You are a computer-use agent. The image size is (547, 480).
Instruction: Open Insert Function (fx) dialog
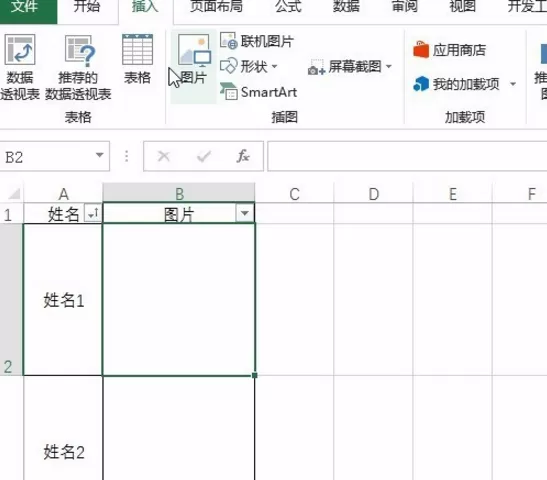pos(243,156)
